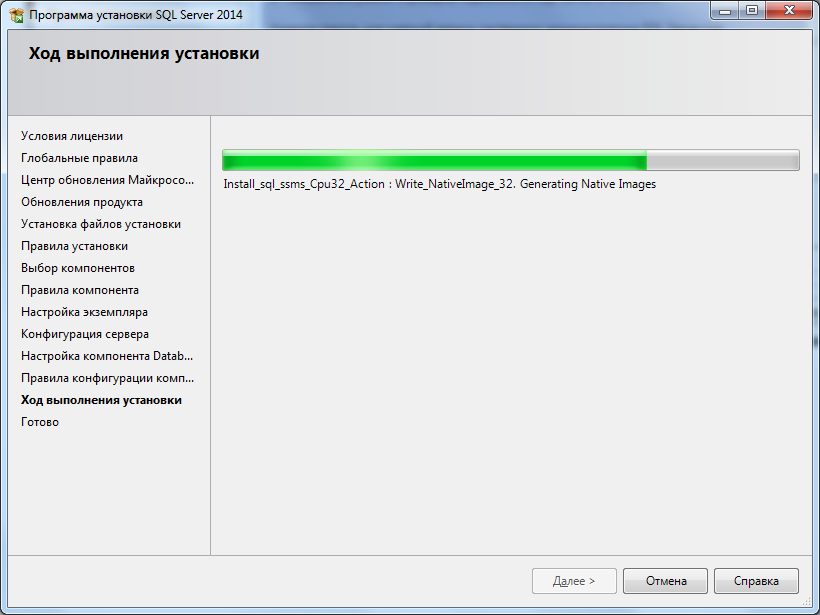Open help with the Справка button
Screen dimensions: 820x615
coord(756,581)
